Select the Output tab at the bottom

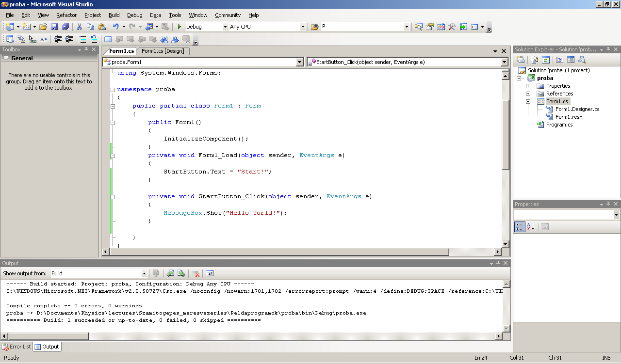pos(47,347)
